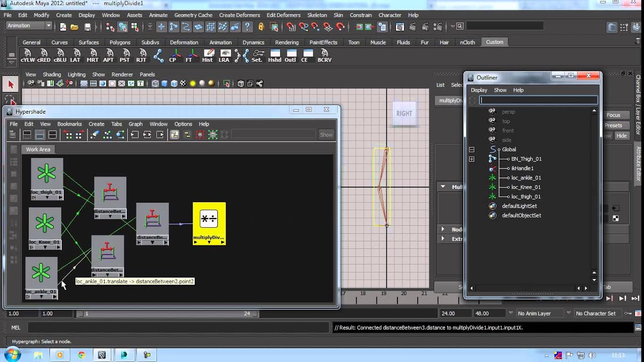Click the BCRV shelf icon
This screenshot has height=362, width=644.
tap(325, 55)
